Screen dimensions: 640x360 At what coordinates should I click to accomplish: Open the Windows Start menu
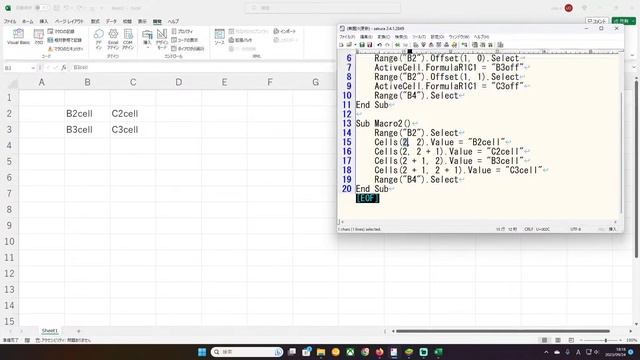coord(202,352)
